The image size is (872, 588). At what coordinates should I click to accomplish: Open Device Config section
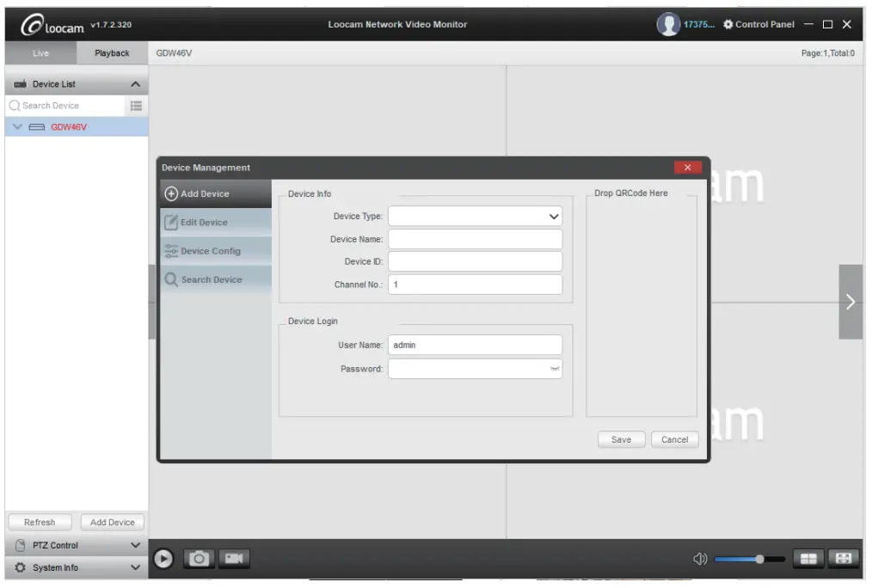pyautogui.click(x=216, y=251)
